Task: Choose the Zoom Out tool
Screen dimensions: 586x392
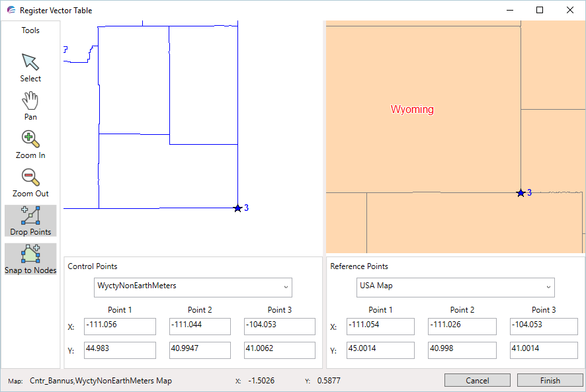Action: pyautogui.click(x=30, y=182)
